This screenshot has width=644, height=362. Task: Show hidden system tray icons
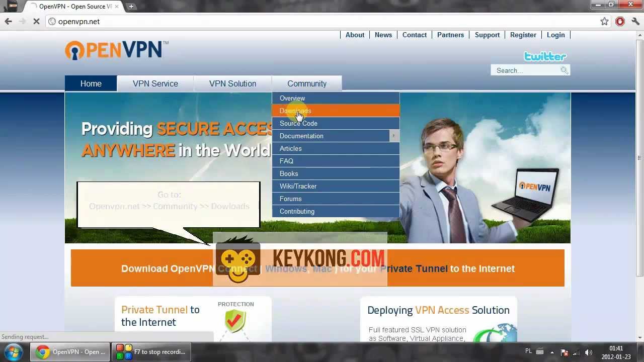click(552, 352)
